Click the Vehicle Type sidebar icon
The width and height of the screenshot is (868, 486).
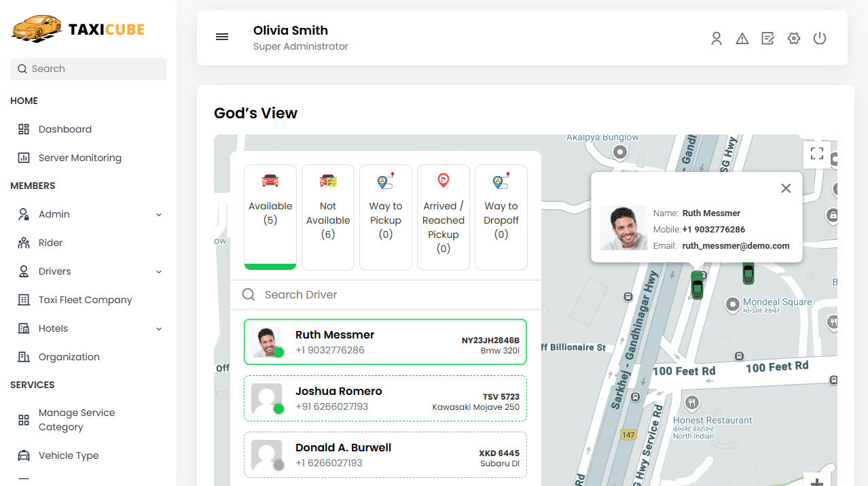24,455
